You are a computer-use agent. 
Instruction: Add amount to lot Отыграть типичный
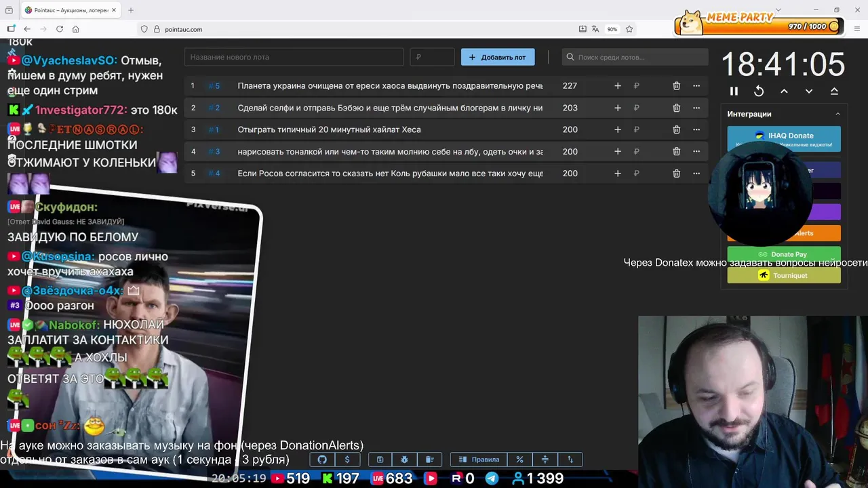click(x=617, y=129)
